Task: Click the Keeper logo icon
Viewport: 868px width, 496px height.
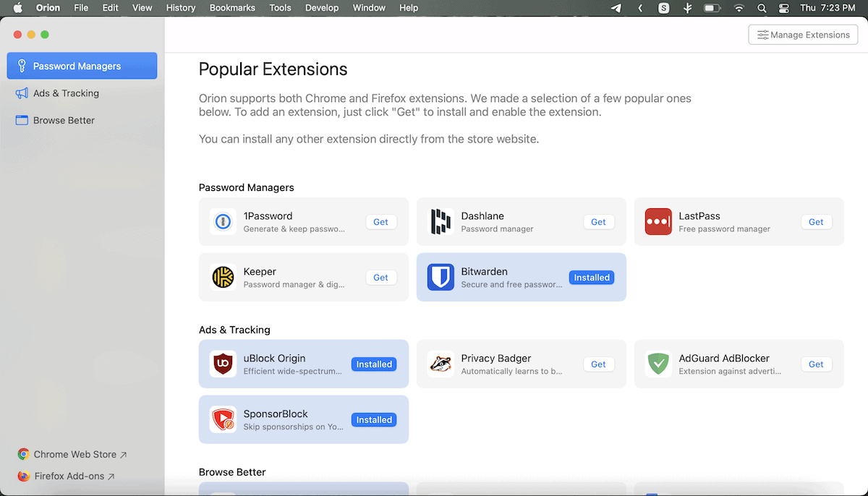Action: [x=223, y=278]
